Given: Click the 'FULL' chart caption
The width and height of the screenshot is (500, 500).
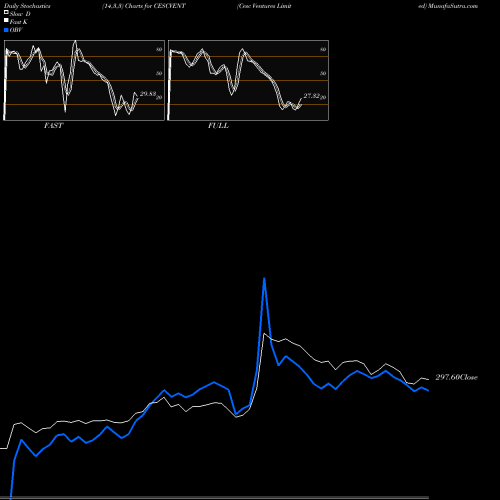Looking at the screenshot, I should tap(218, 126).
